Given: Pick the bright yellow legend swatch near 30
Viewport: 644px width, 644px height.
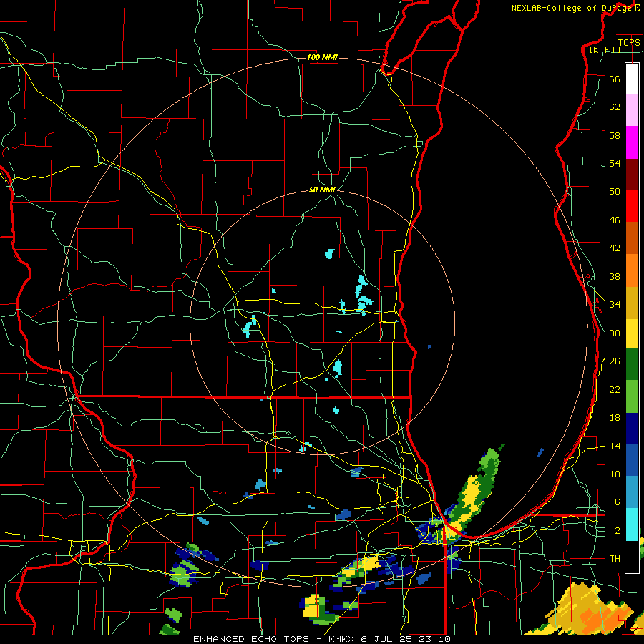Looking at the screenshot, I should click(x=632, y=333).
